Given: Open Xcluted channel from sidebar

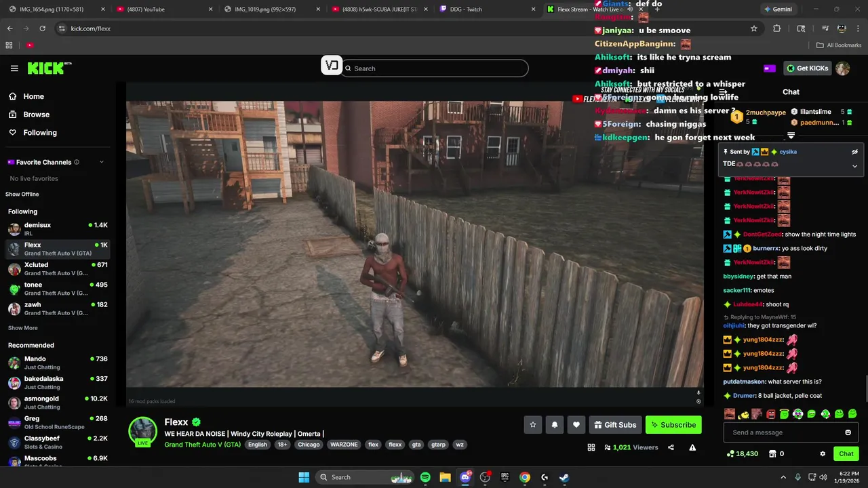Looking at the screenshot, I should (58, 269).
